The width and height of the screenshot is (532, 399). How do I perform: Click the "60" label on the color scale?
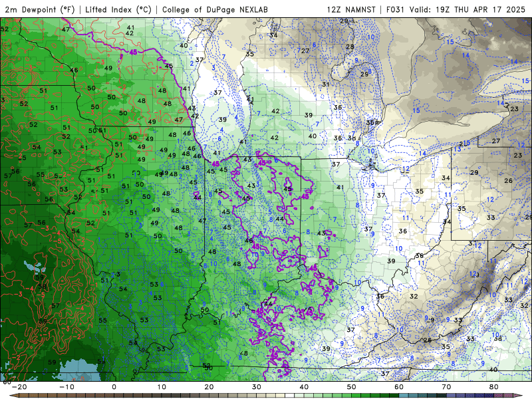pyautogui.click(x=399, y=387)
